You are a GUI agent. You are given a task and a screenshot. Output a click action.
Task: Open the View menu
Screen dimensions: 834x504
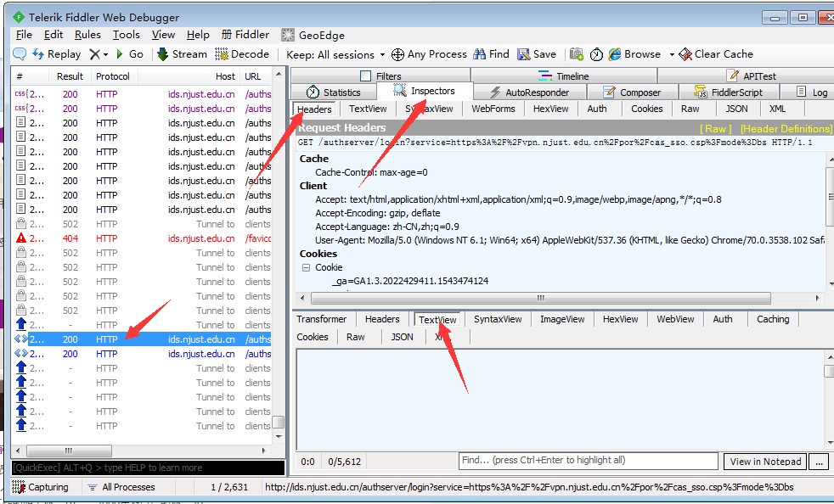click(163, 35)
